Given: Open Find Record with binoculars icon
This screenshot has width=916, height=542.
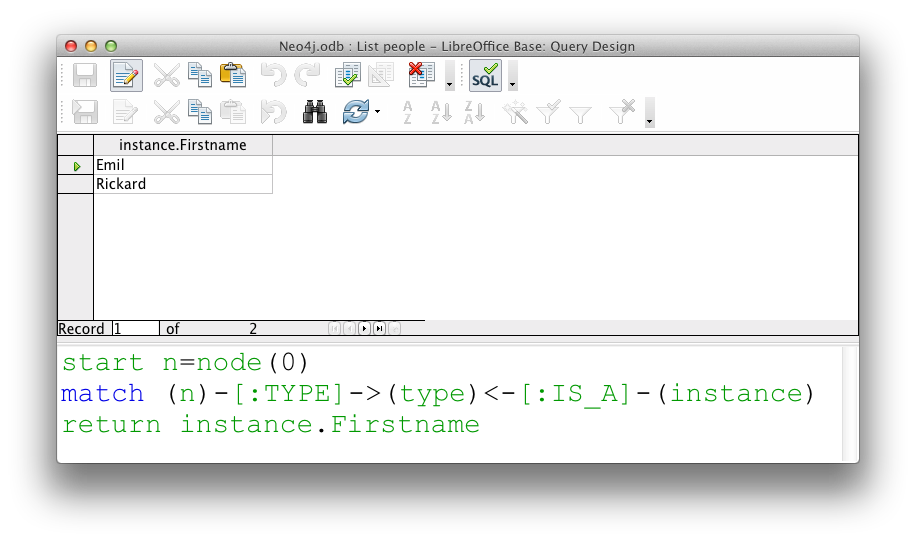Looking at the screenshot, I should 315,112.
